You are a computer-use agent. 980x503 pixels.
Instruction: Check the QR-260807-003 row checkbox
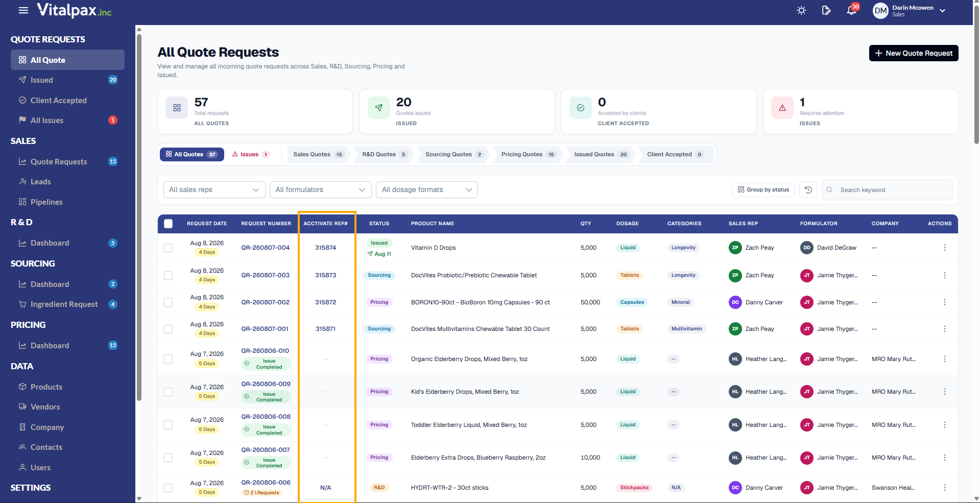pos(169,275)
